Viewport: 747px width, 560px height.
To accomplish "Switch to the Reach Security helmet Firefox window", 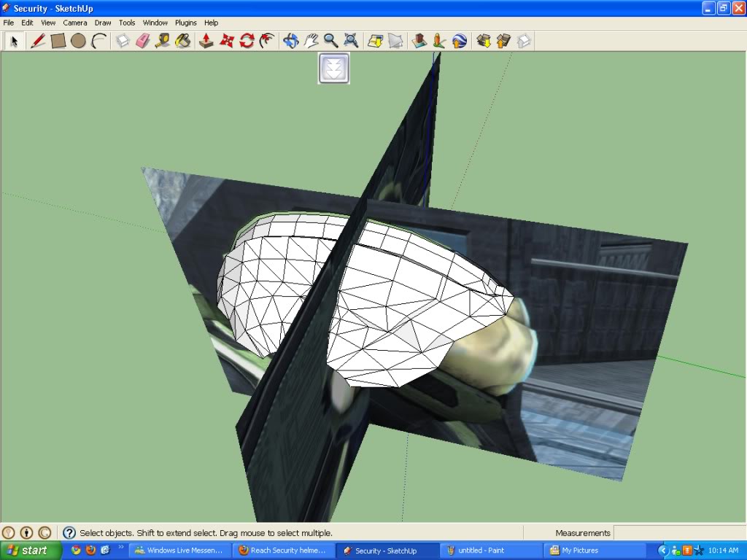I will [x=283, y=551].
